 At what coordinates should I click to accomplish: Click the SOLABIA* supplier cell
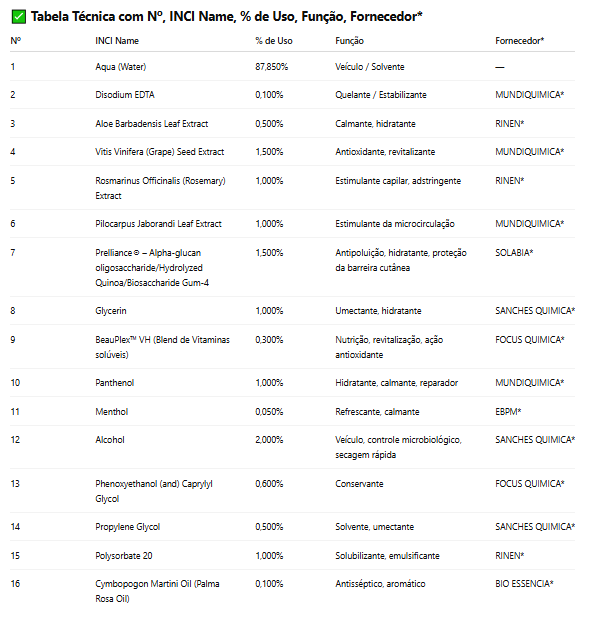click(514, 253)
